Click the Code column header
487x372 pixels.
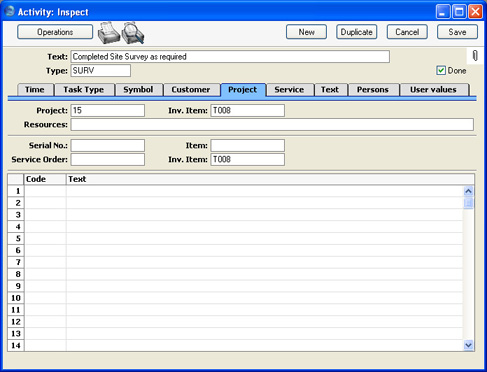coord(45,179)
